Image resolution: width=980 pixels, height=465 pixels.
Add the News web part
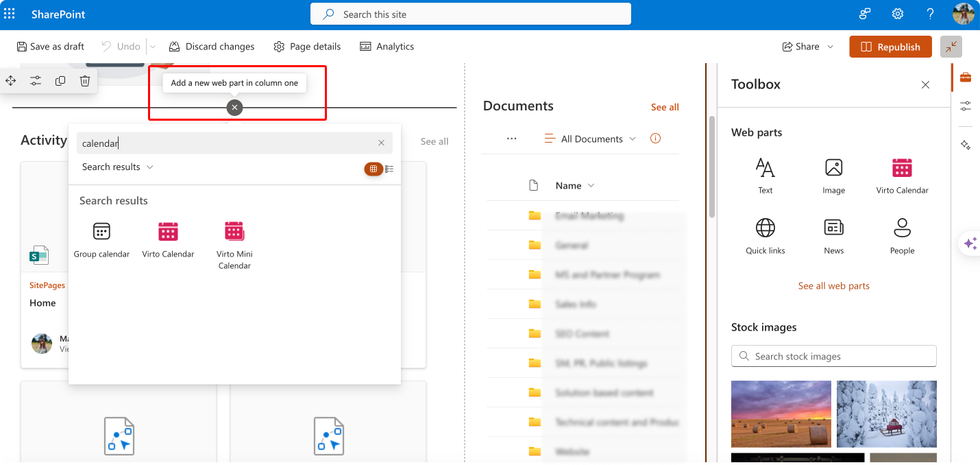coord(834,236)
